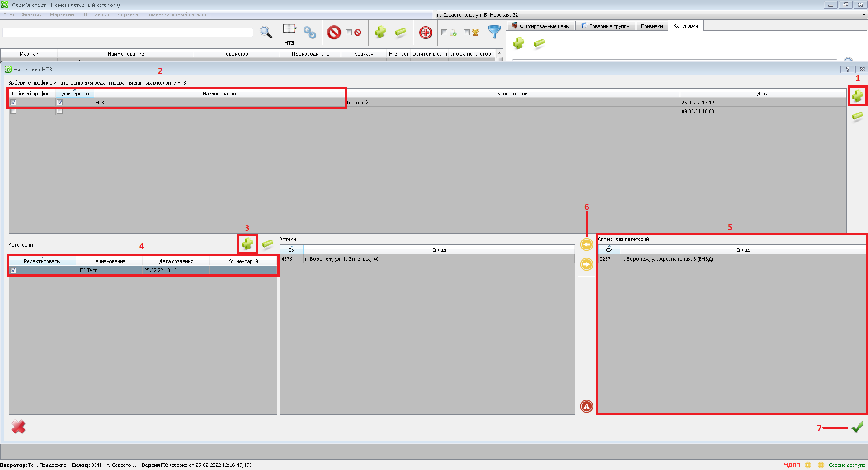
Task: Toggle Редактировать checkbox for НТЗ Тест category
Action: point(14,270)
